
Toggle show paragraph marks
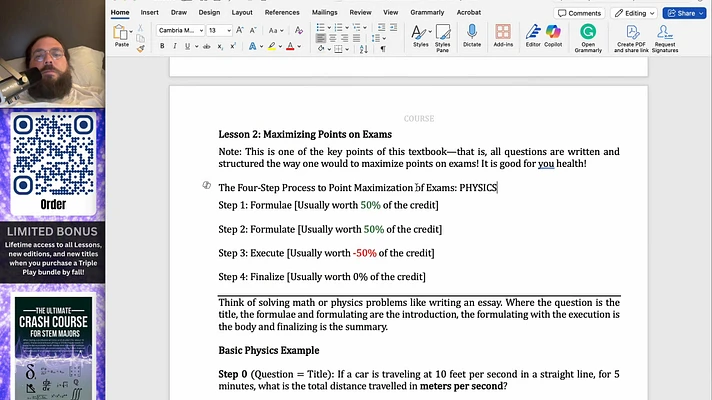pyautogui.click(x=383, y=49)
